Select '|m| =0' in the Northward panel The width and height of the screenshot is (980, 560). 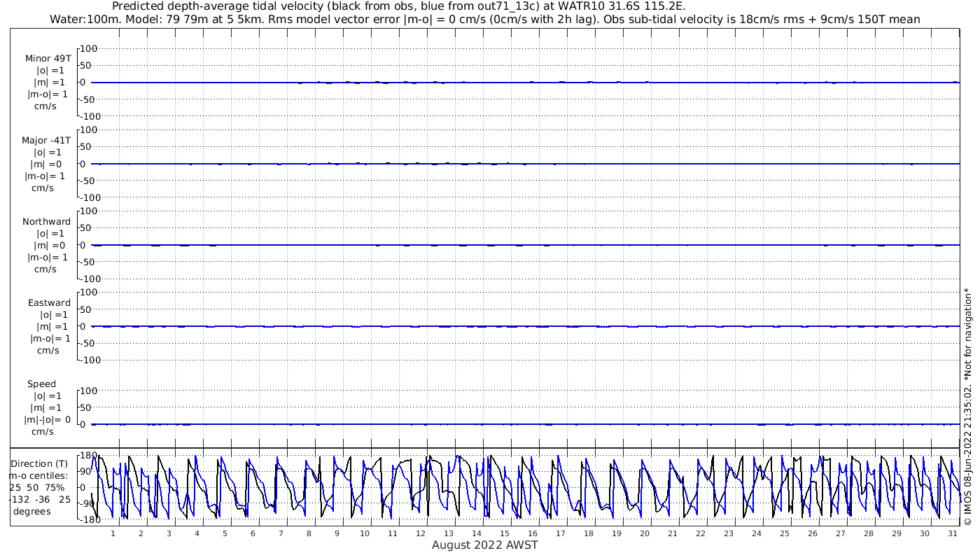(49, 245)
